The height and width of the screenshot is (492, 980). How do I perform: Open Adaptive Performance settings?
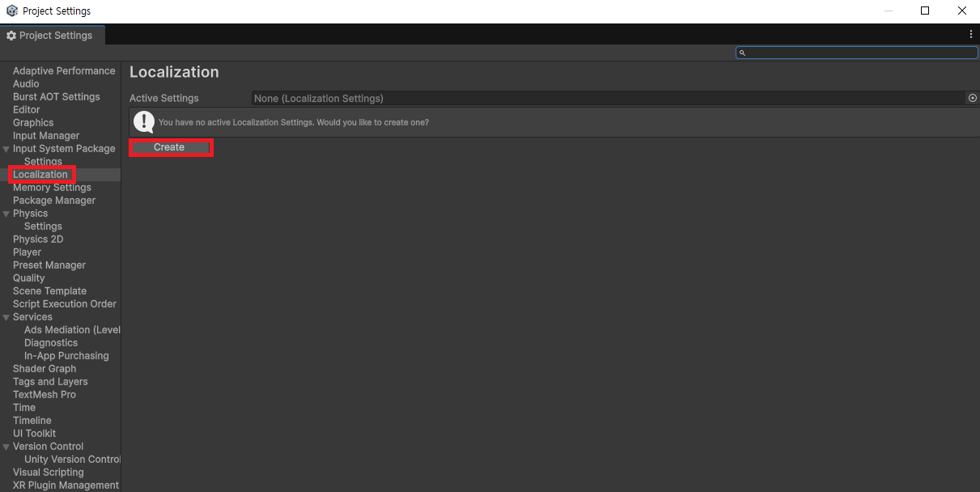point(64,71)
